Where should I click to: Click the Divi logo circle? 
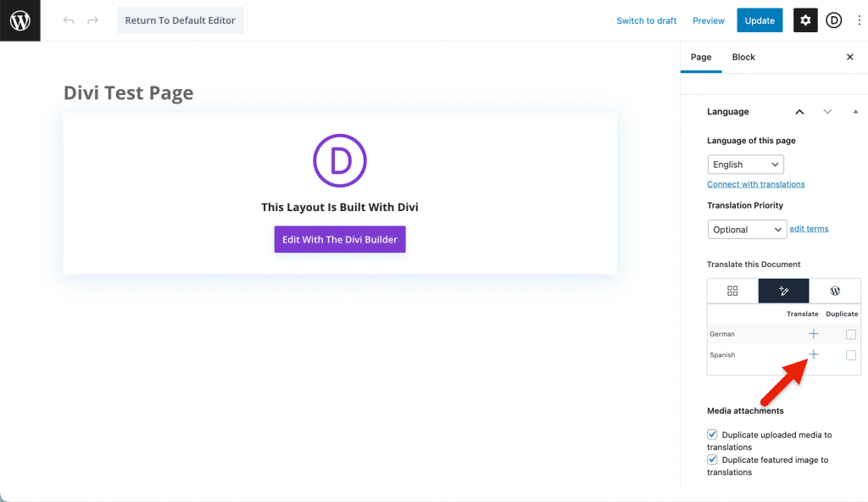[x=340, y=160]
